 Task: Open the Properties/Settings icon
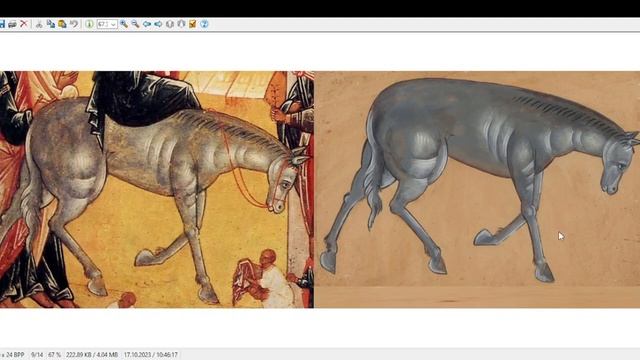pos(193,24)
